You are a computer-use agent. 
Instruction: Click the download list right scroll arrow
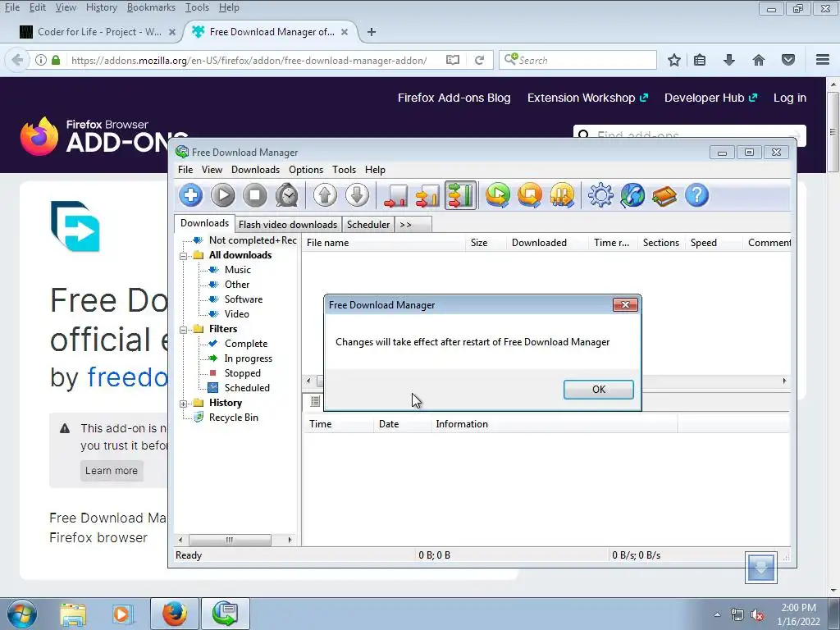click(784, 381)
